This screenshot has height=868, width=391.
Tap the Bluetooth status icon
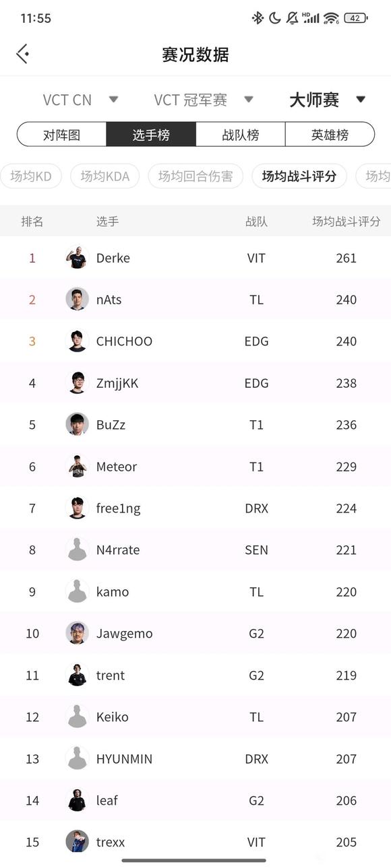[x=258, y=18]
